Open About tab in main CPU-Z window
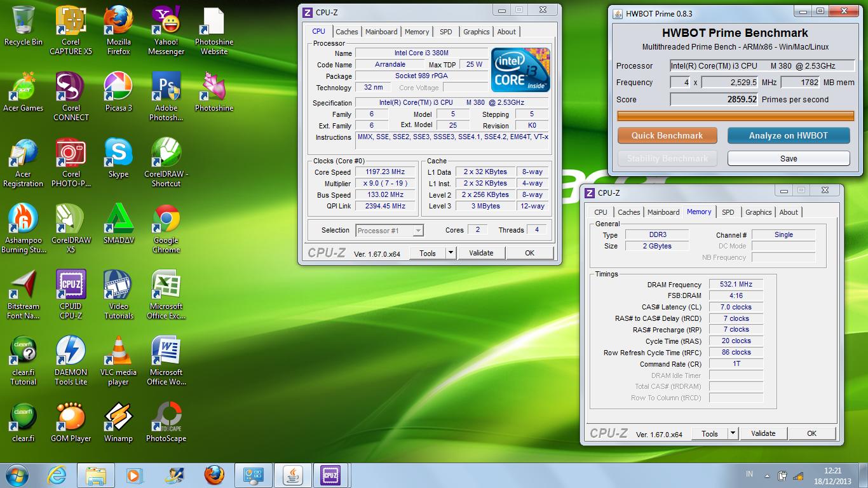Screen dimensions: 868x488 (506, 32)
